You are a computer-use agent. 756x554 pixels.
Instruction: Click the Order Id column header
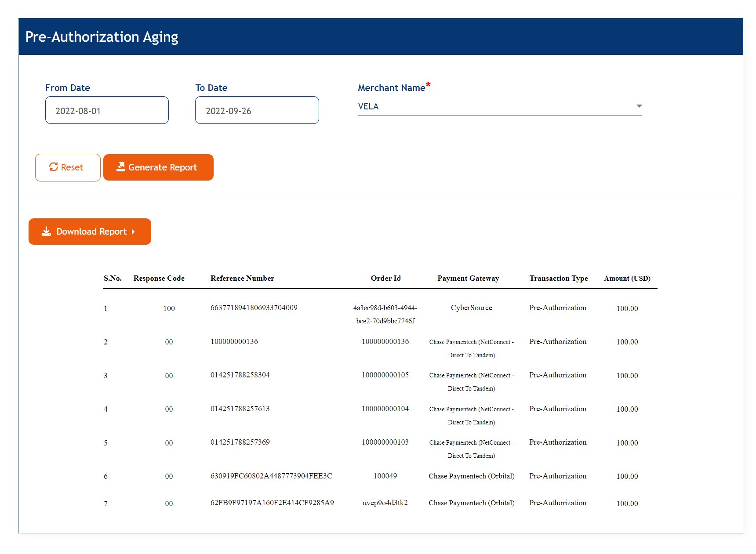[385, 278]
